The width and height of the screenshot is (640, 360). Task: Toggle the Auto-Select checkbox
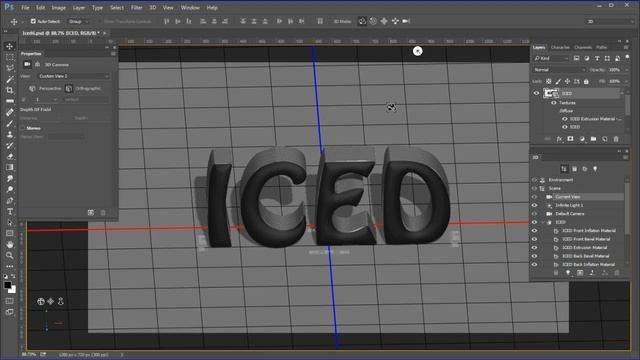(33, 21)
